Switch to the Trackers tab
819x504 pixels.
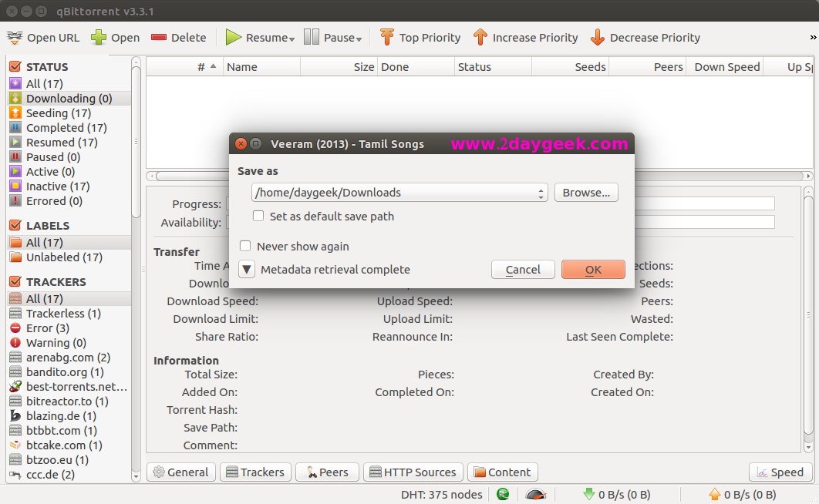255,472
